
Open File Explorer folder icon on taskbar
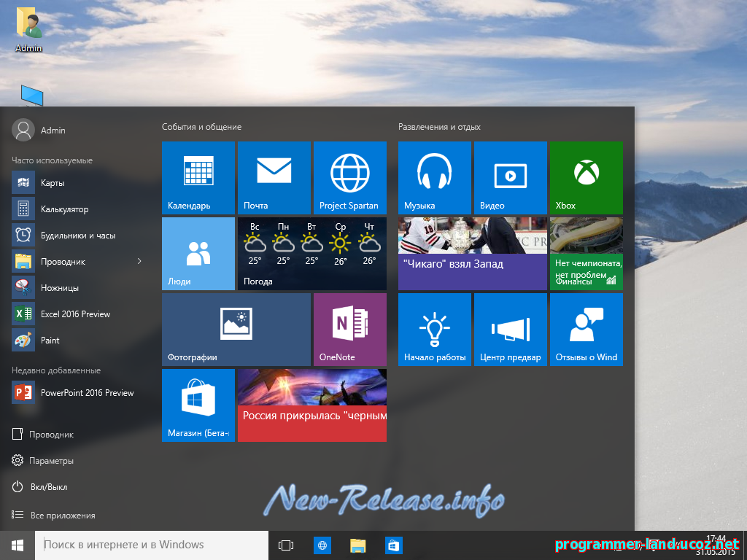pos(357,545)
